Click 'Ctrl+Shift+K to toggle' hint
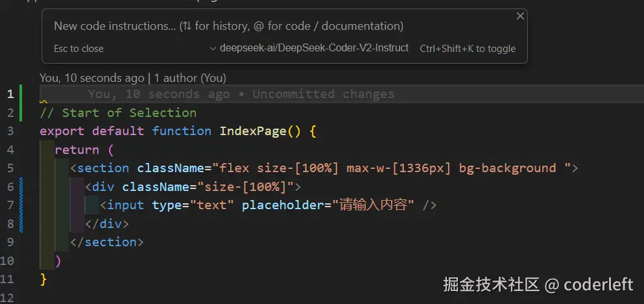Screen dimensions: 644x304 468,49
